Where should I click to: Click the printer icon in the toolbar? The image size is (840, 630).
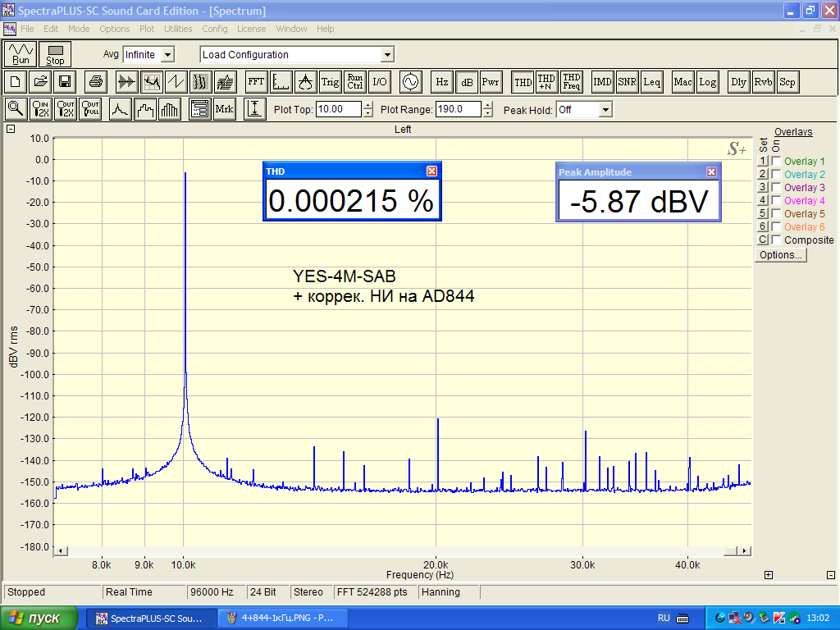[96, 82]
